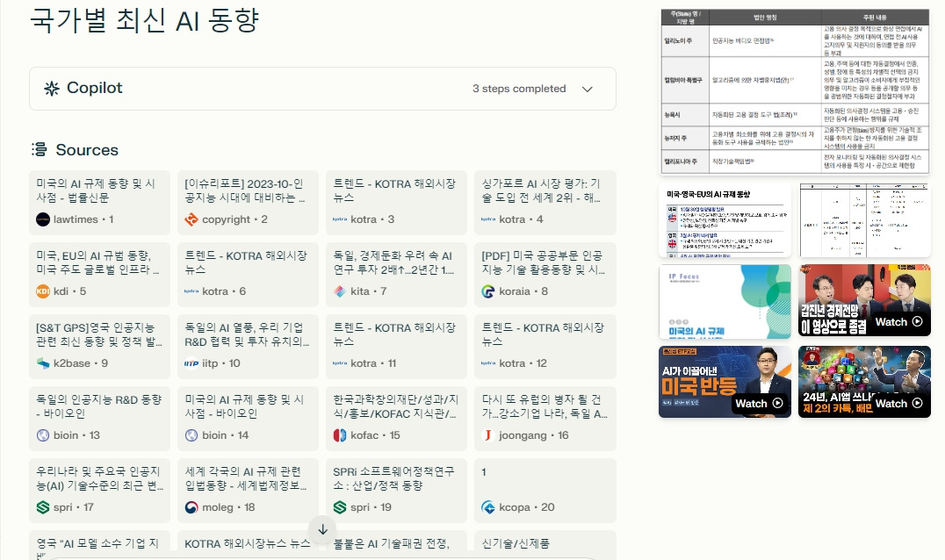
Task: Watch the 갑진년 경제전망 video
Action: (864, 300)
